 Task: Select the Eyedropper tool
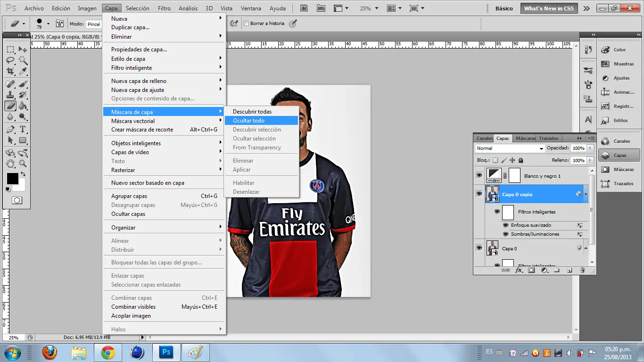click(x=23, y=71)
